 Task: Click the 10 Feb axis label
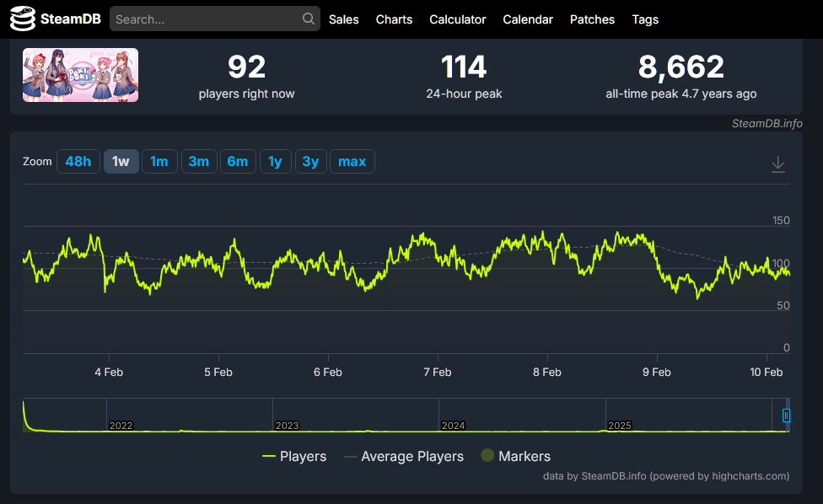[x=767, y=372]
